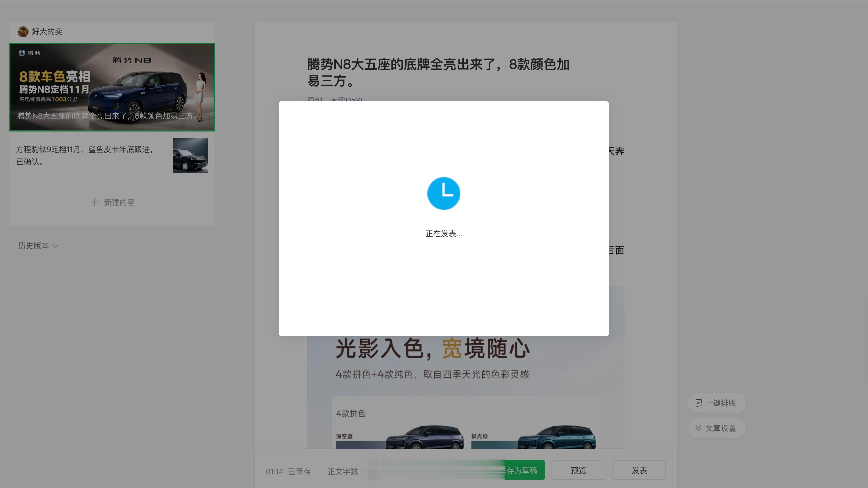Select the 腾势N8 cover article card
868x488 pixels.
112,87
